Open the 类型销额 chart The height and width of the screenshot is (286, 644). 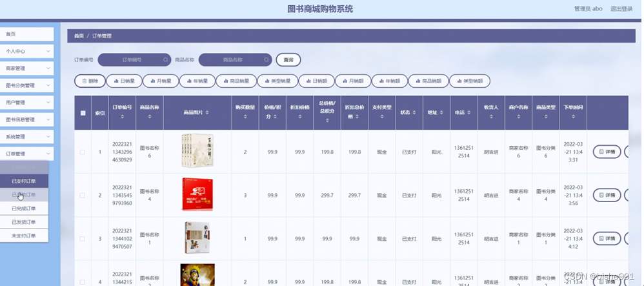469,81
